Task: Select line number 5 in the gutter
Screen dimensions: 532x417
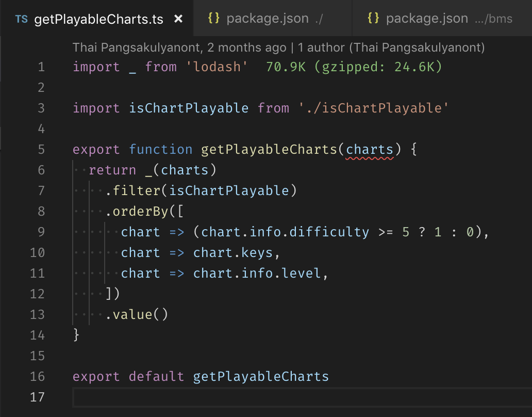Action: pyautogui.click(x=41, y=149)
